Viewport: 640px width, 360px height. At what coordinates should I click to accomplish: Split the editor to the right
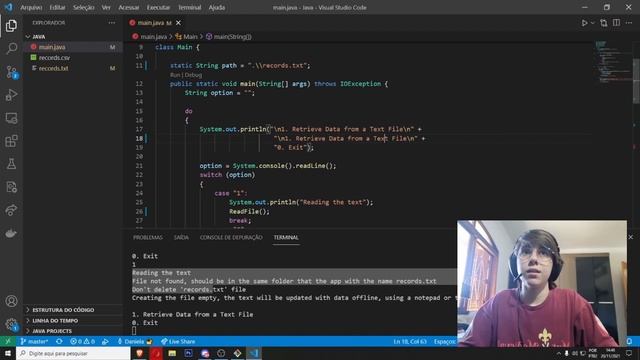point(616,23)
